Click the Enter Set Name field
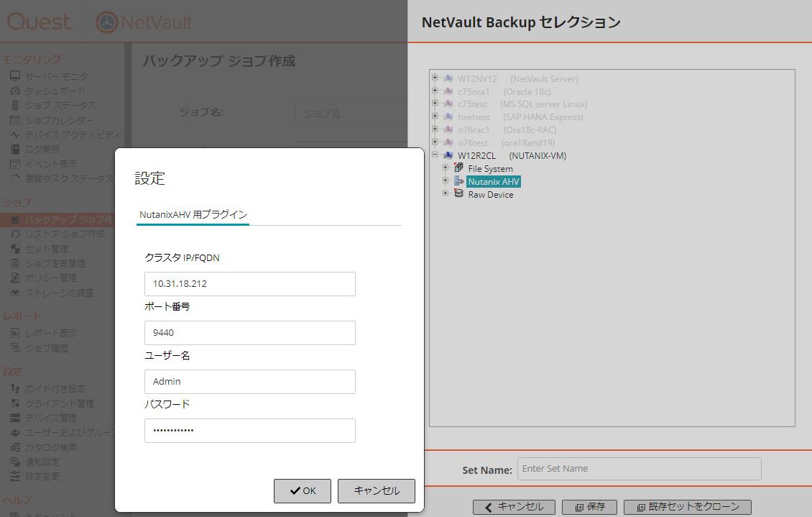Viewport: 812px width, 517px height. (640, 469)
